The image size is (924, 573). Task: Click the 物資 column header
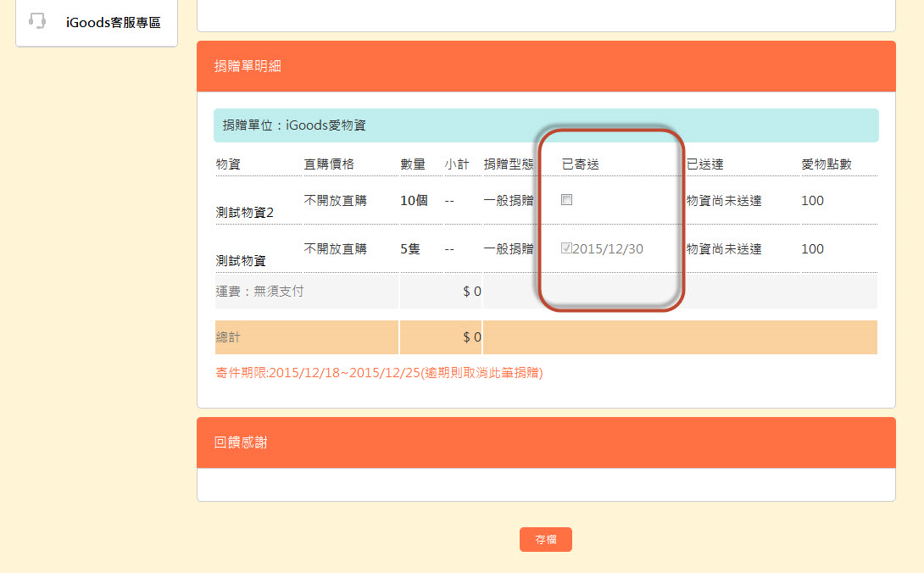click(228, 164)
